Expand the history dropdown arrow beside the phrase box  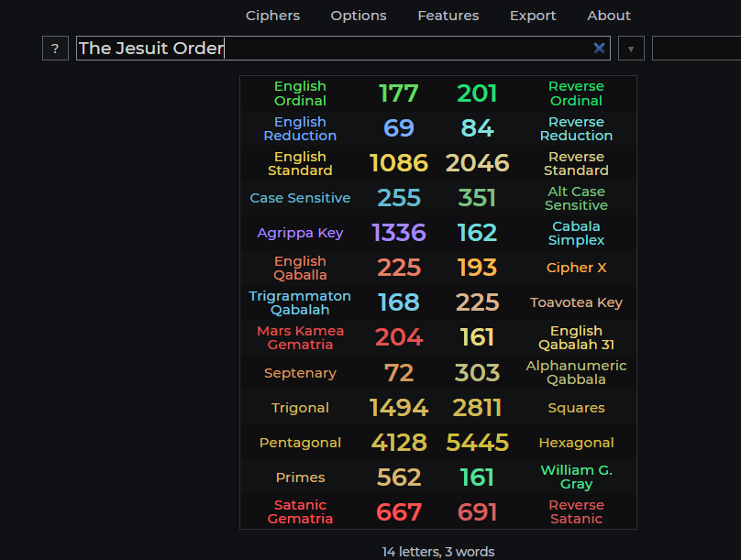click(631, 49)
